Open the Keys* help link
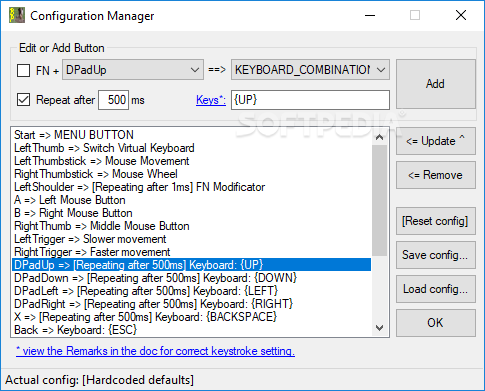This screenshot has width=485, height=391. (x=211, y=100)
